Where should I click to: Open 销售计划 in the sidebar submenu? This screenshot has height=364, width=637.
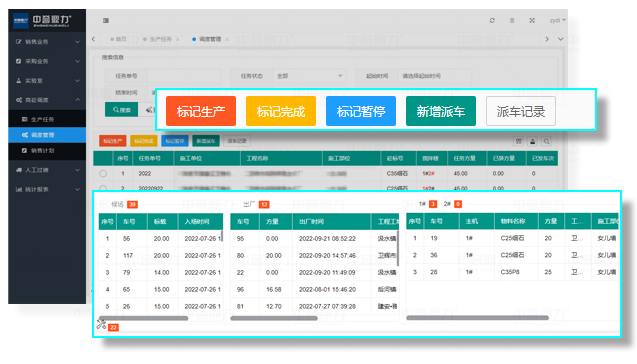(x=42, y=150)
